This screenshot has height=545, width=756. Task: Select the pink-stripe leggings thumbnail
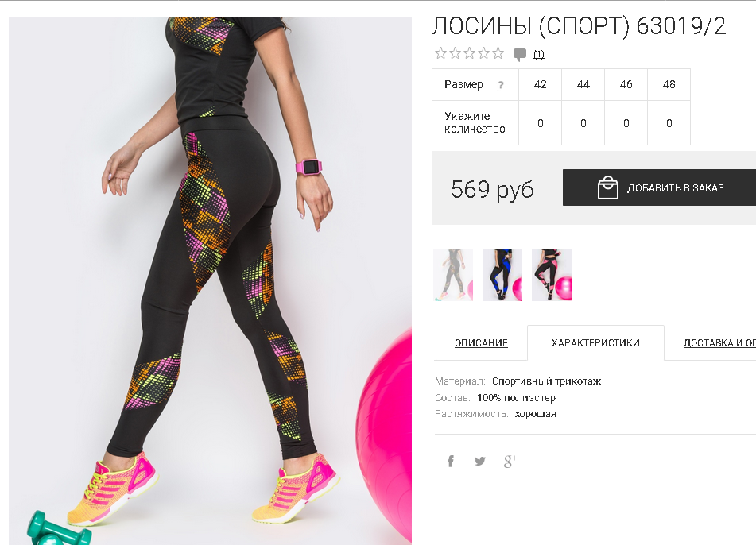(x=552, y=275)
